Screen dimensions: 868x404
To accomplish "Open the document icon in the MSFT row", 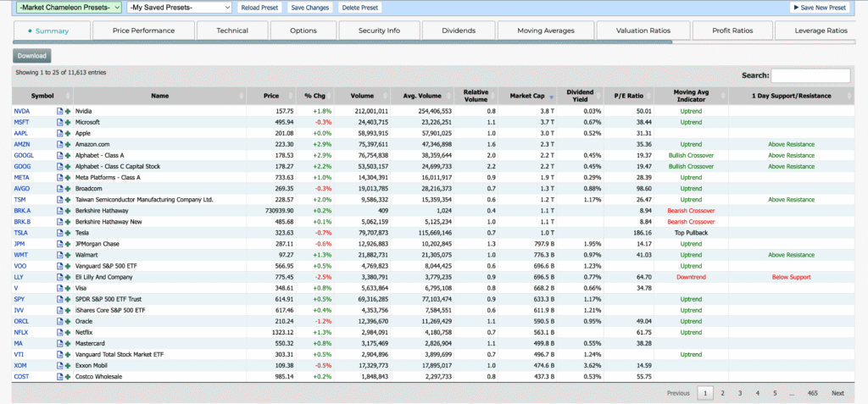I will tap(60, 122).
